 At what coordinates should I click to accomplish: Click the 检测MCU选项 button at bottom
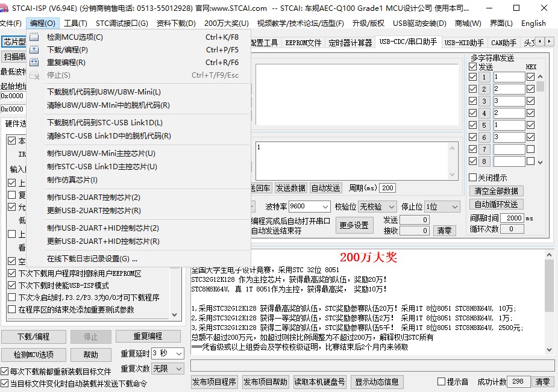[34, 355]
